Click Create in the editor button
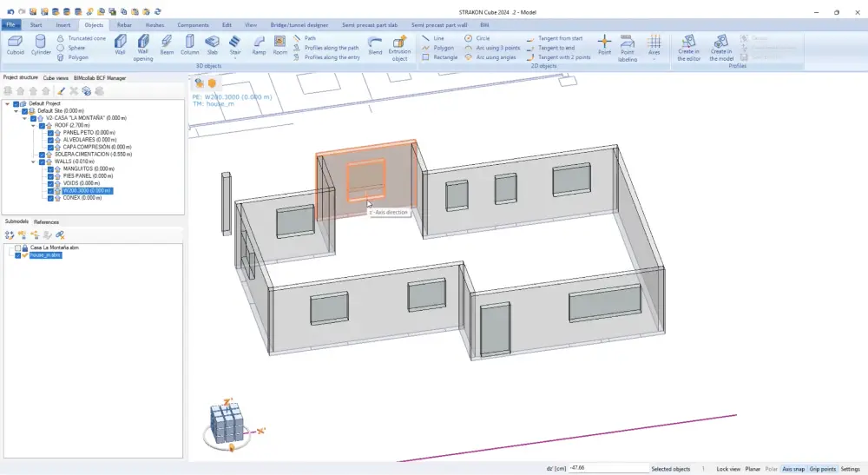868x475 pixels. (x=689, y=47)
